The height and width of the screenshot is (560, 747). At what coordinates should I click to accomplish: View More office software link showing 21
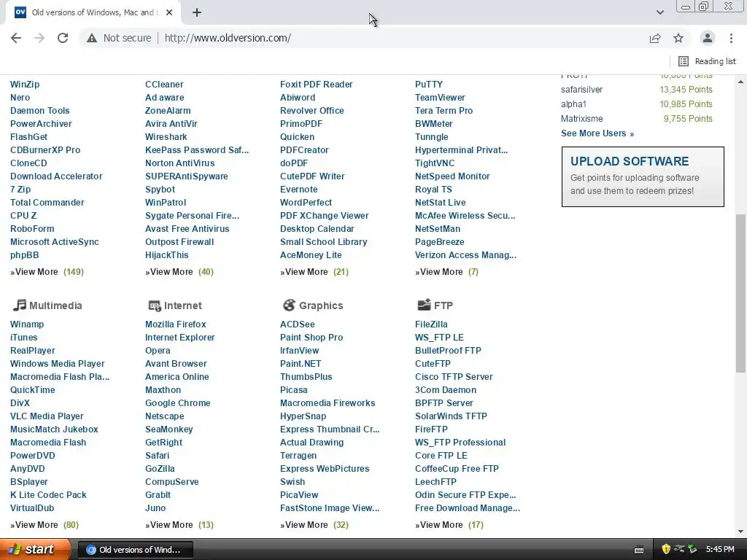pyautogui.click(x=314, y=272)
